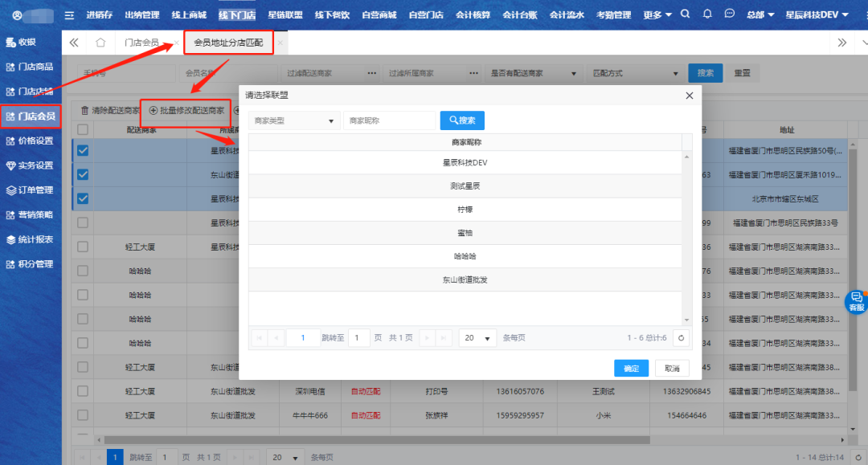This screenshot has height=465, width=868.
Task: Click the dialog's vertical scrollbar down arrow
Action: (686, 320)
